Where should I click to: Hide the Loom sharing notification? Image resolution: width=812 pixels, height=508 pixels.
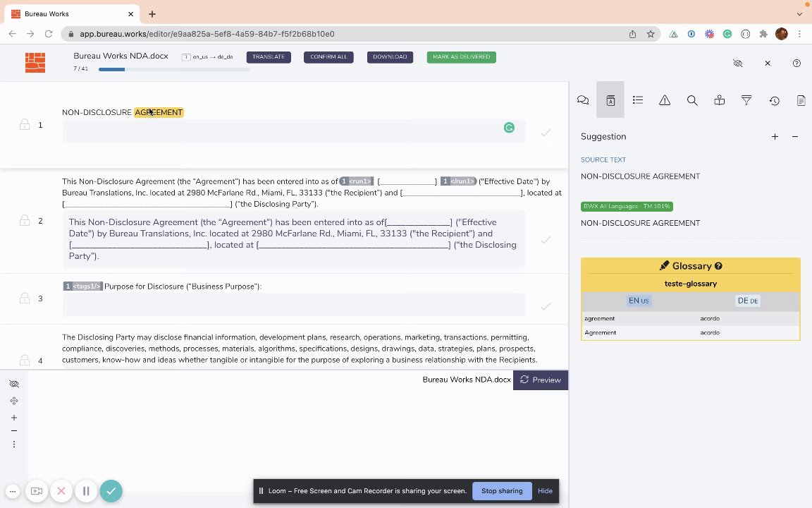[545, 491]
